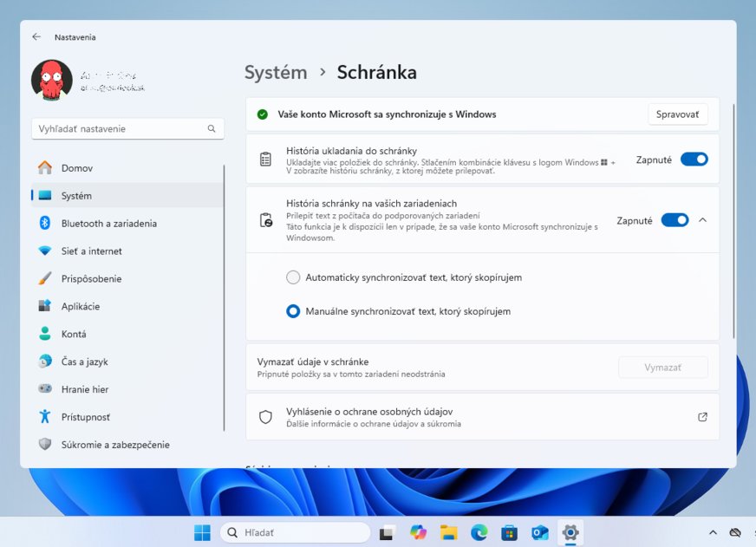Disable História schránky na vašich zariadeniach toggle
756x547 pixels.
[x=675, y=220]
